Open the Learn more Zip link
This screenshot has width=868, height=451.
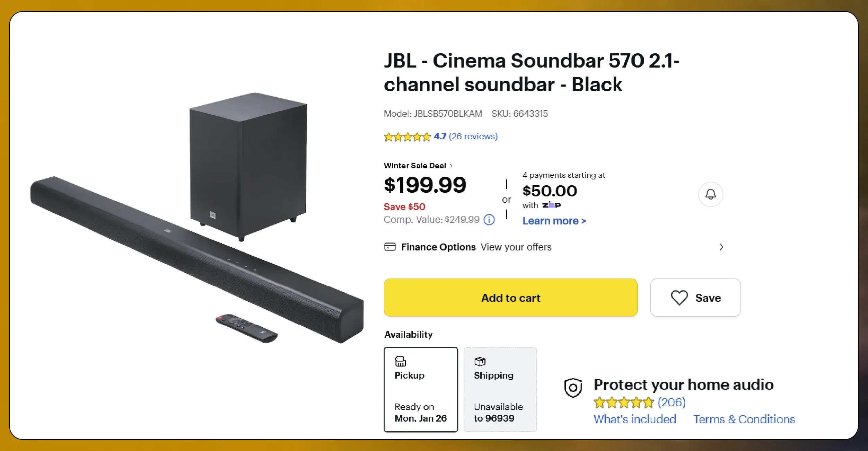click(x=554, y=221)
